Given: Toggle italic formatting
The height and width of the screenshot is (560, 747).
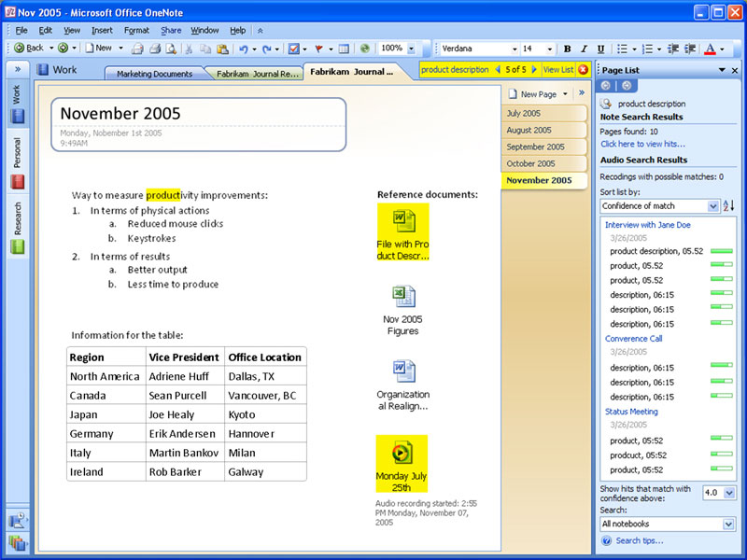Looking at the screenshot, I should (584, 49).
